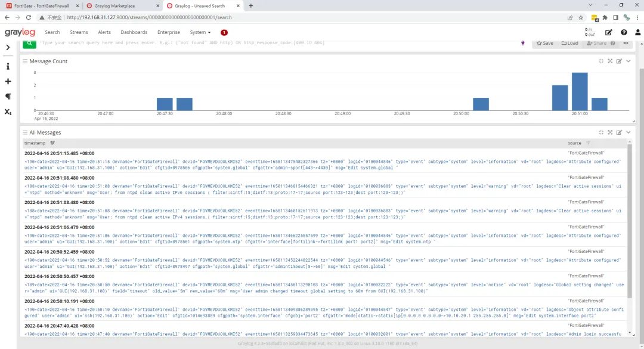Go to the Graylog logo home
This screenshot has height=349, width=644.
20,32
